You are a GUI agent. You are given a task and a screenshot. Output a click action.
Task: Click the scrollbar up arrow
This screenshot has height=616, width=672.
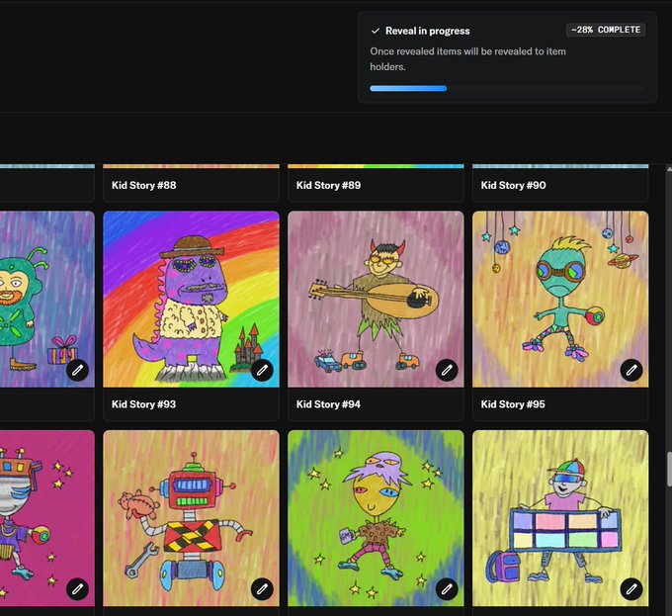[669, 169]
